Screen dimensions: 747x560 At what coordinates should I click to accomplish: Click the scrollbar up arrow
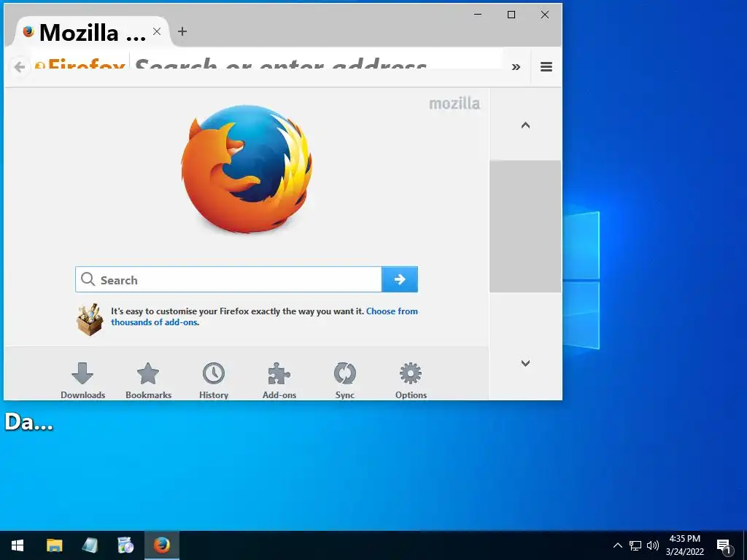pos(525,125)
